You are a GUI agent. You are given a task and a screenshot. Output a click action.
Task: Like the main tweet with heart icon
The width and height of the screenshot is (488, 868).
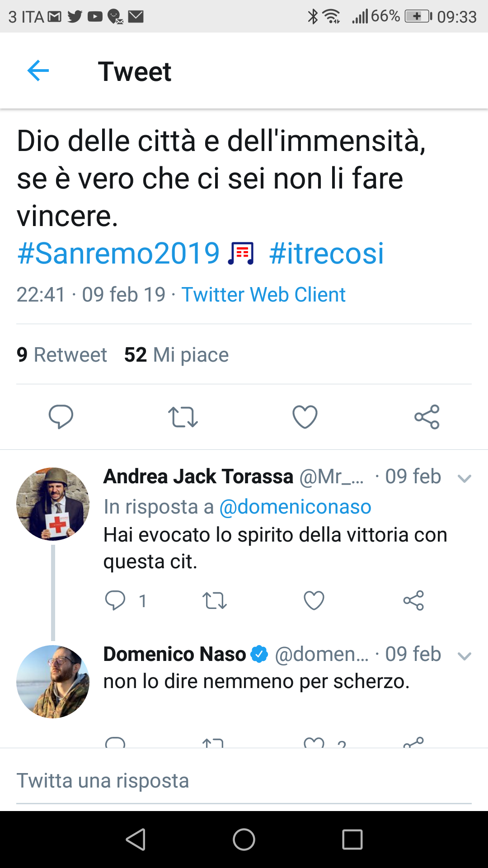(305, 417)
